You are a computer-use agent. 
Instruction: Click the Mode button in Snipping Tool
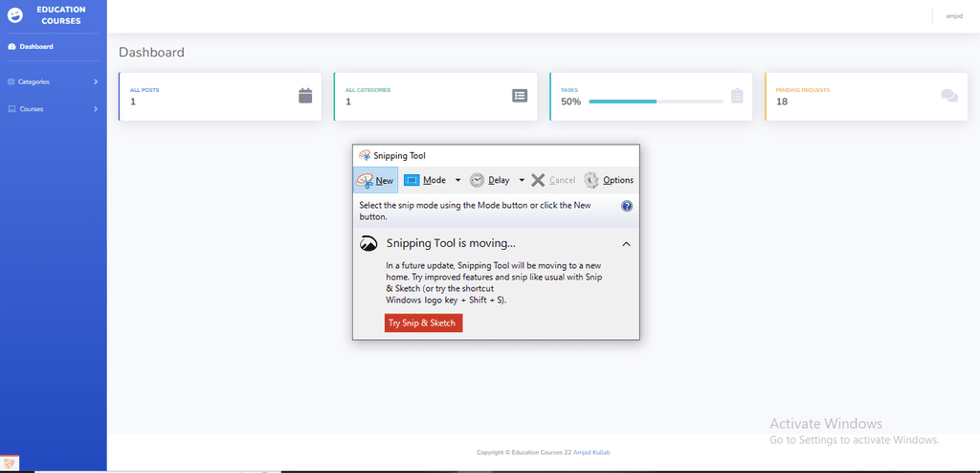click(425, 180)
